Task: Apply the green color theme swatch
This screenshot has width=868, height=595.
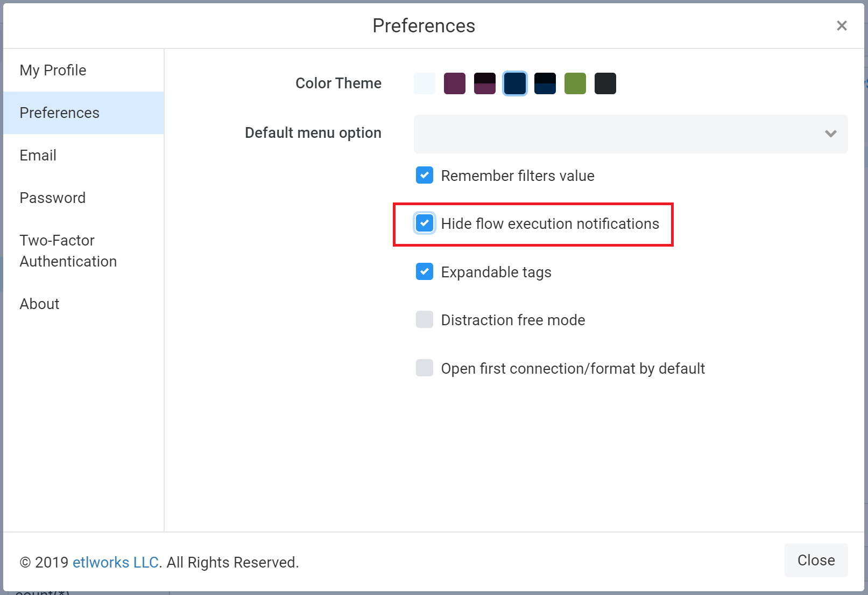Action: [x=575, y=83]
